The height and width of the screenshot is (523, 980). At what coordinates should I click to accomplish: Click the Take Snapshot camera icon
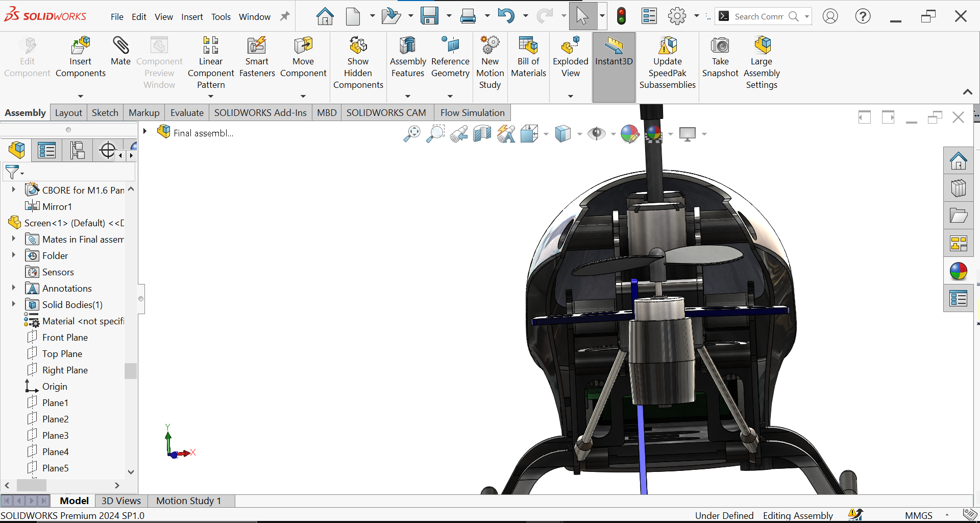click(720, 57)
